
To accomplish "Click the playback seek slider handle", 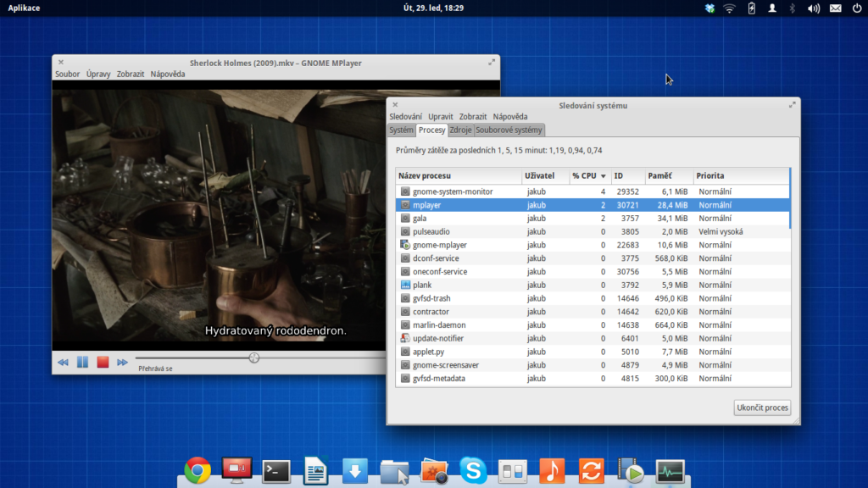I will [x=253, y=358].
